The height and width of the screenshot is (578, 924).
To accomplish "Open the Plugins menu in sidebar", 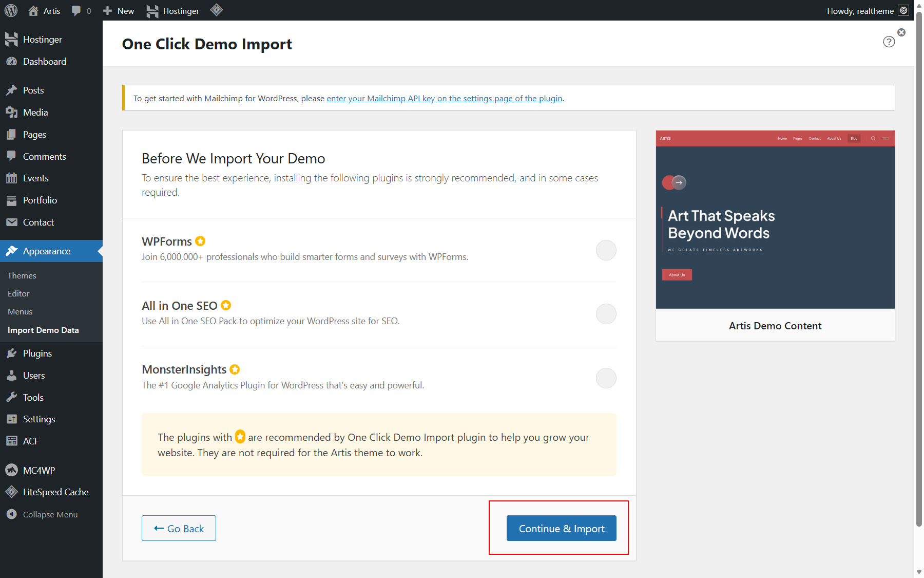I will [37, 353].
